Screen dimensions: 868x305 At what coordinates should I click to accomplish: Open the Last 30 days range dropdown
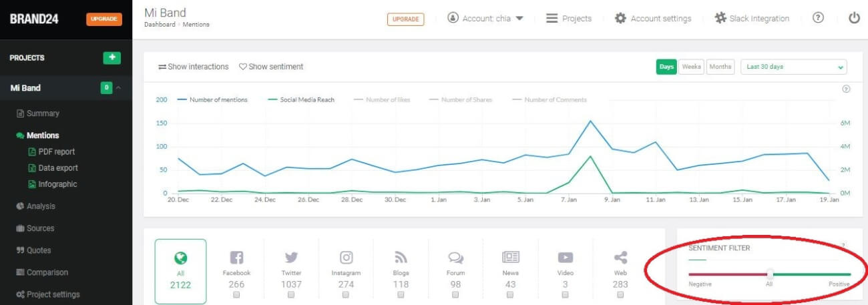(x=794, y=67)
